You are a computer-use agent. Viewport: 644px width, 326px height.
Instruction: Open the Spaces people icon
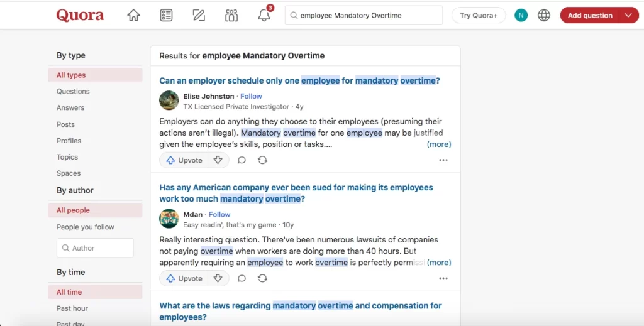231,16
